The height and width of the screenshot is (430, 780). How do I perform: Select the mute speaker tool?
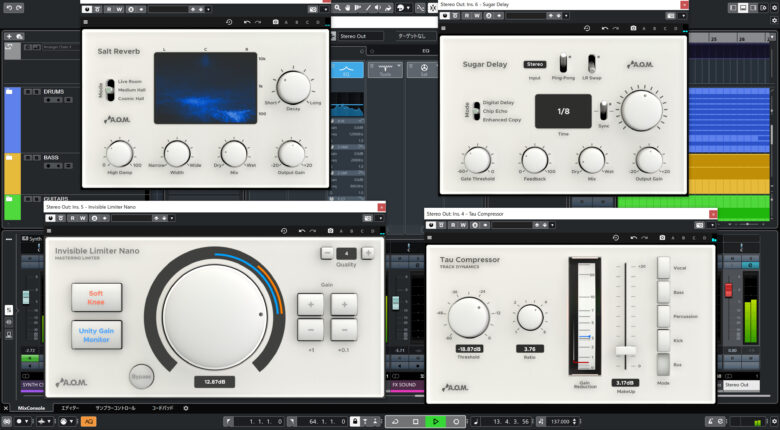click(378, 8)
